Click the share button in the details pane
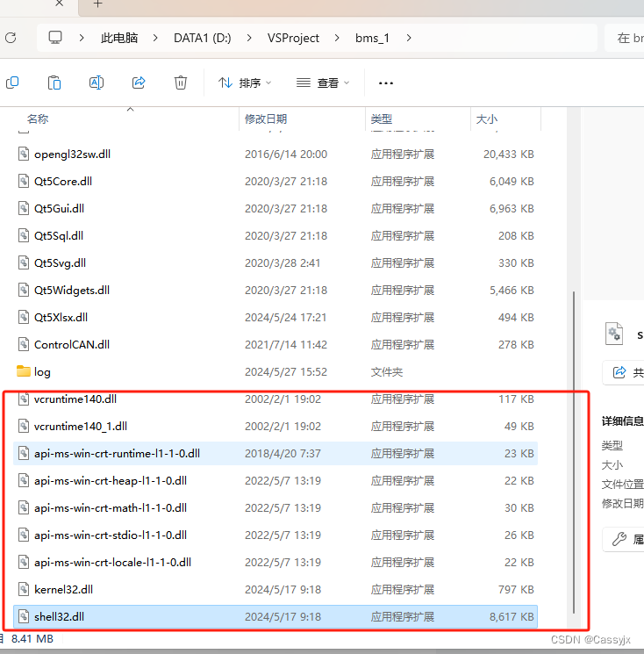This screenshot has height=654, width=644. (624, 372)
